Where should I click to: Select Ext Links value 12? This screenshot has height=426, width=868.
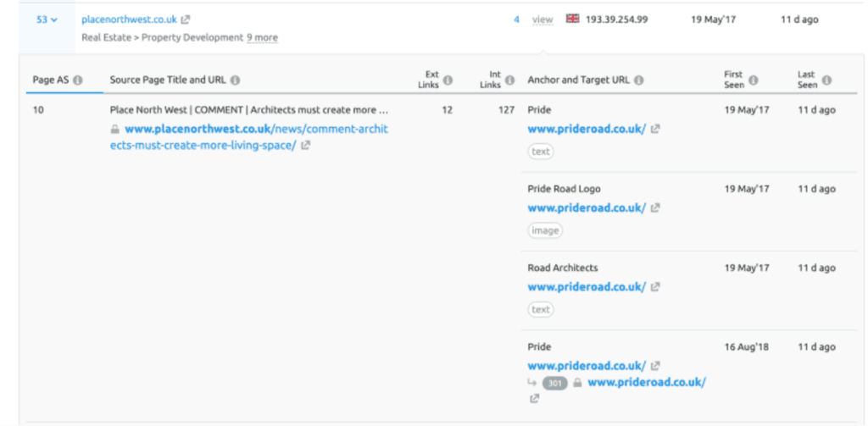447,110
